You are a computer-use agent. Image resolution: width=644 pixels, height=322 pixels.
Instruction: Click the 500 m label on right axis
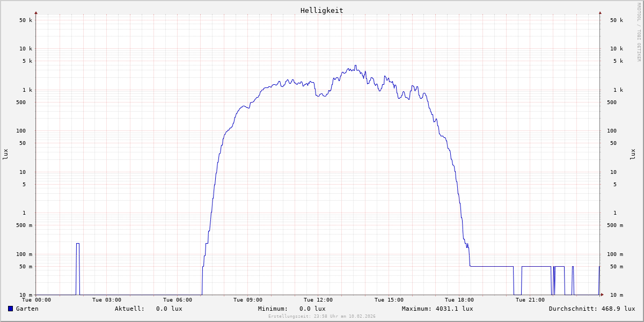click(615, 225)
